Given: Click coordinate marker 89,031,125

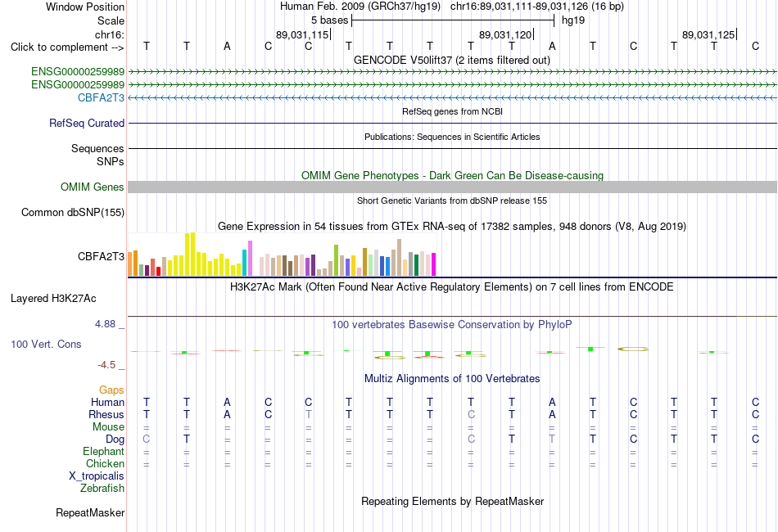Looking at the screenshot, I should (x=708, y=34).
